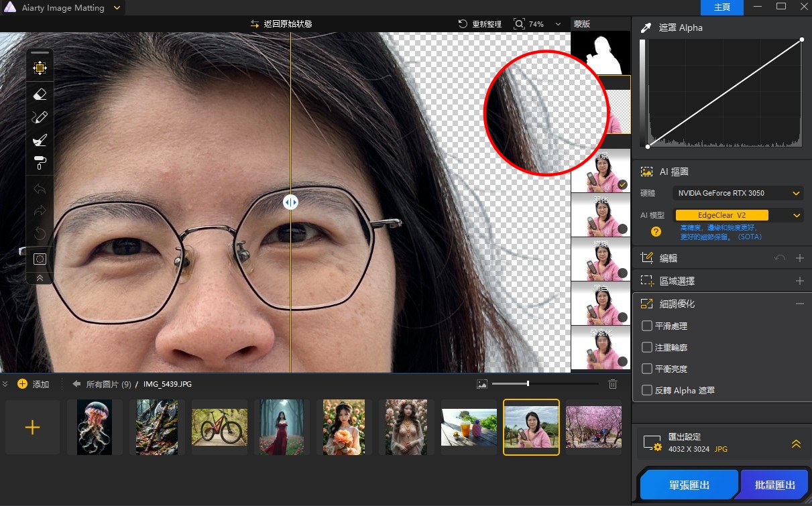Image resolution: width=812 pixels, height=506 pixels.
Task: Expand the 區域選擇 section with the plus
Action: pos(799,281)
